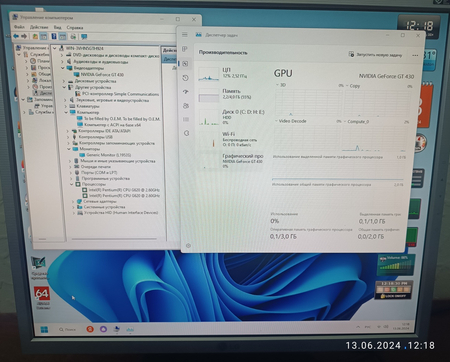
Task: Expand the Клавиатуры device category
Action: click(x=66, y=106)
